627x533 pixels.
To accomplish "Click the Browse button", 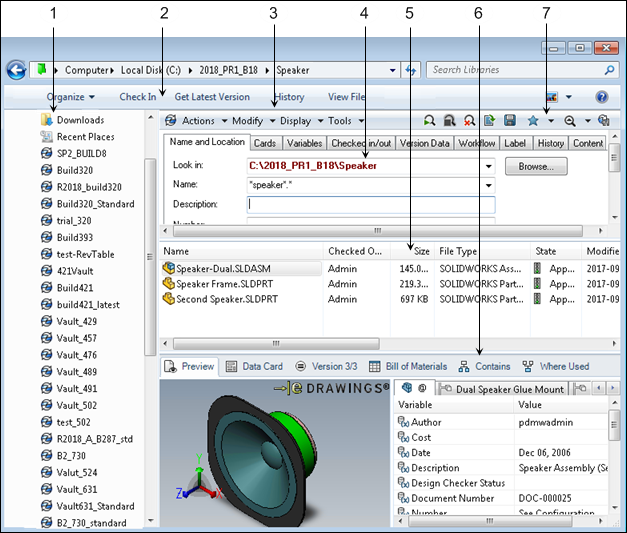I will [535, 166].
